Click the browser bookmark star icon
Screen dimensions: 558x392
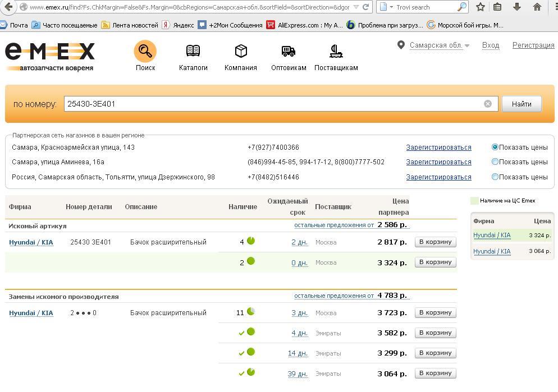click(481, 7)
